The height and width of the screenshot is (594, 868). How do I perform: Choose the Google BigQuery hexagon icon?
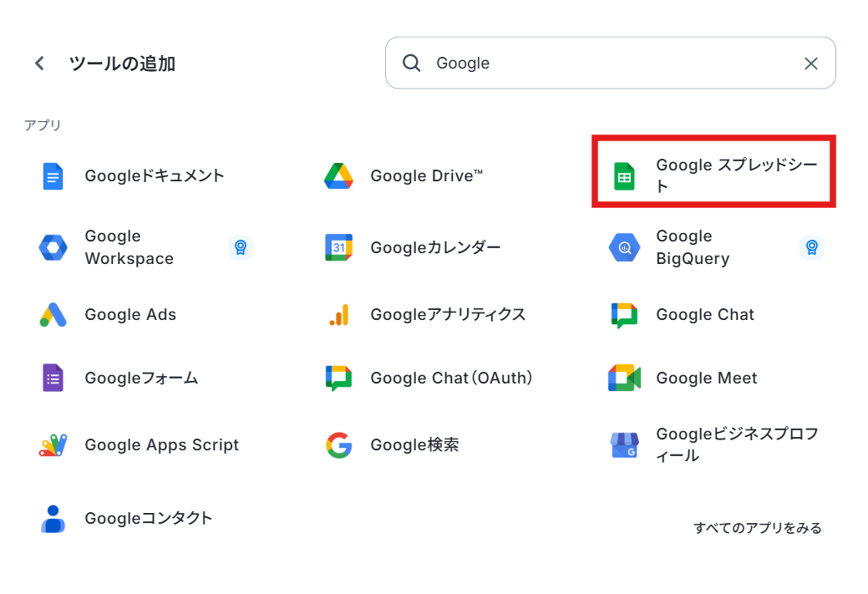(x=624, y=247)
